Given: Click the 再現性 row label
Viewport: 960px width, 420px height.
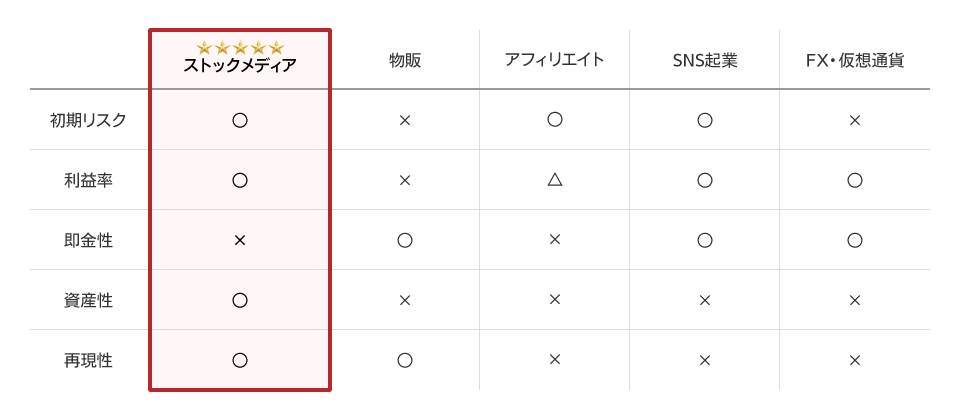Looking at the screenshot, I should click(88, 360).
